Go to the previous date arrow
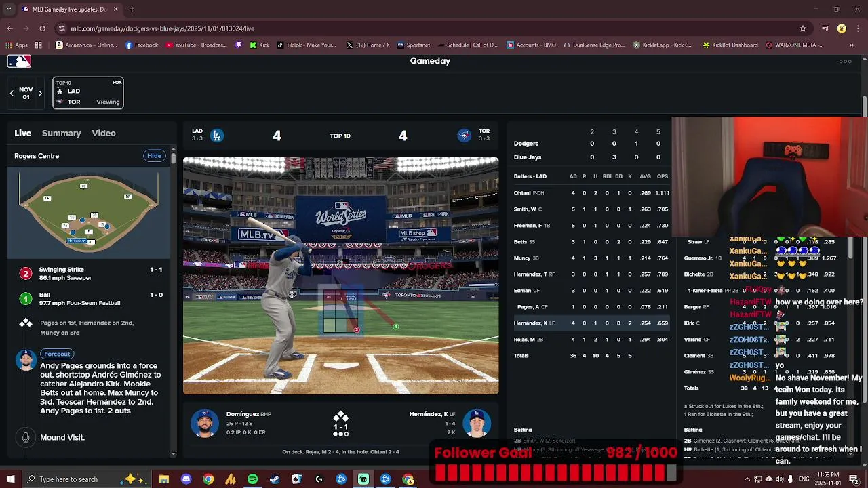This screenshot has width=868, height=488. coord(12,94)
